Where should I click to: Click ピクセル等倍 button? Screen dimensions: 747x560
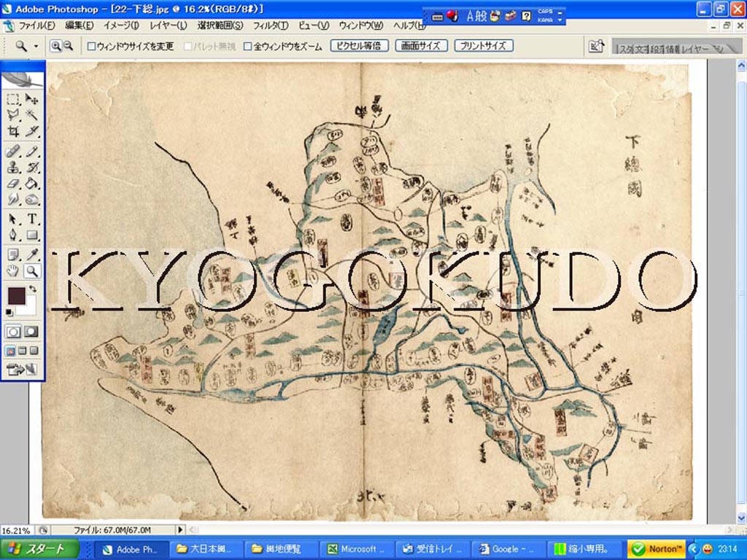point(359,46)
